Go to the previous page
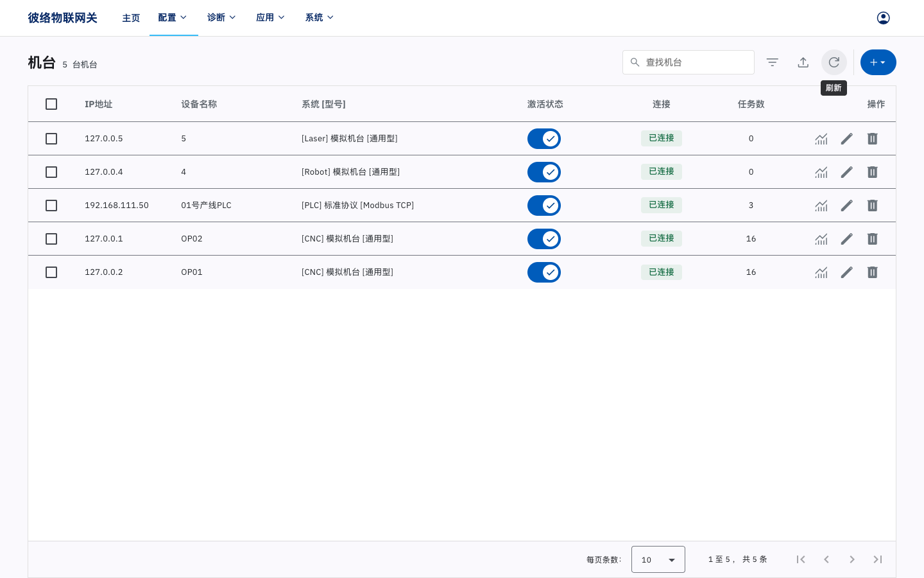924x578 pixels. pos(826,559)
